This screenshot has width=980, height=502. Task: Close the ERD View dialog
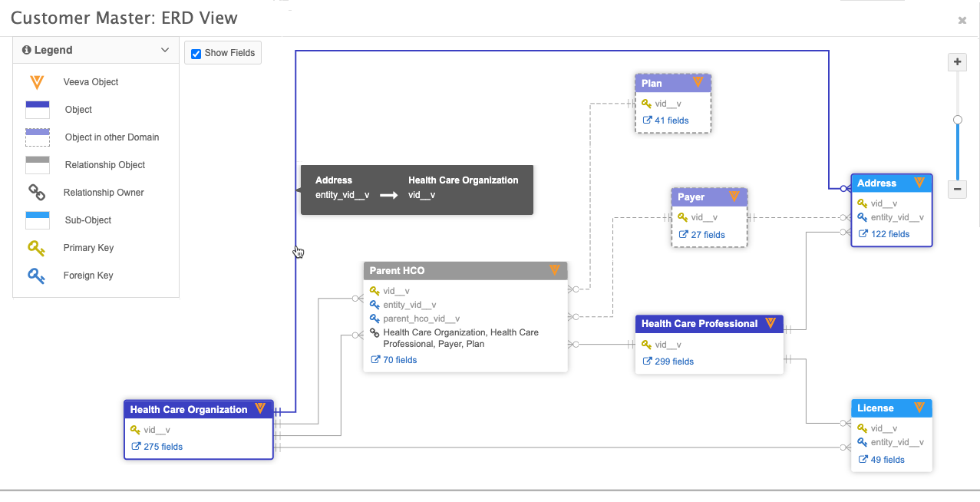(962, 21)
